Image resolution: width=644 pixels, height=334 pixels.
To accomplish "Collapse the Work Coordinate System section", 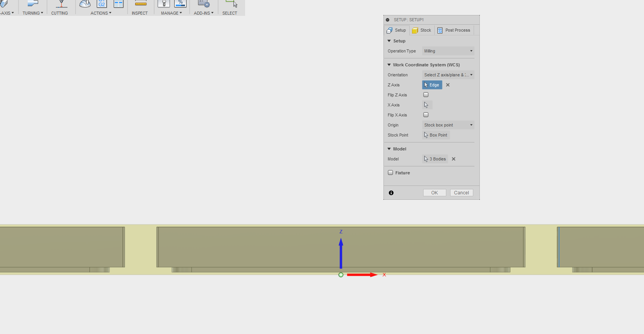I will coord(389,65).
